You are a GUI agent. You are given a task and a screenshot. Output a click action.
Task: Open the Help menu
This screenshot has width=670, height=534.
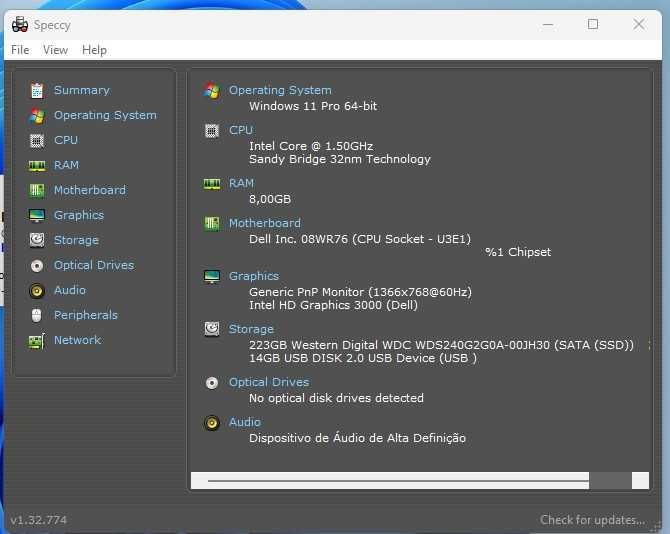(94, 50)
